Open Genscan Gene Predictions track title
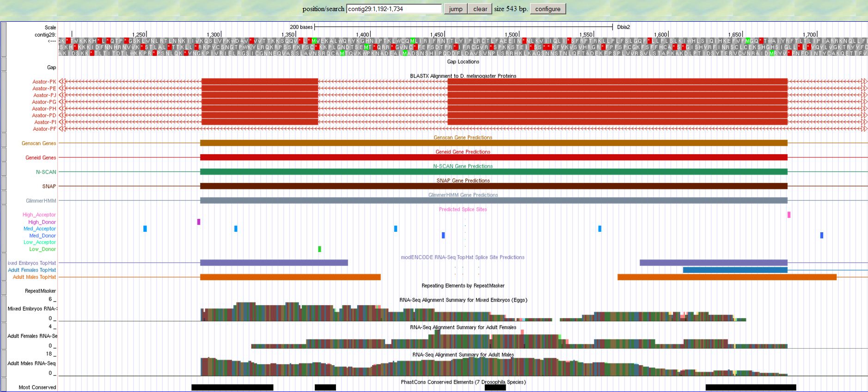 [463, 138]
